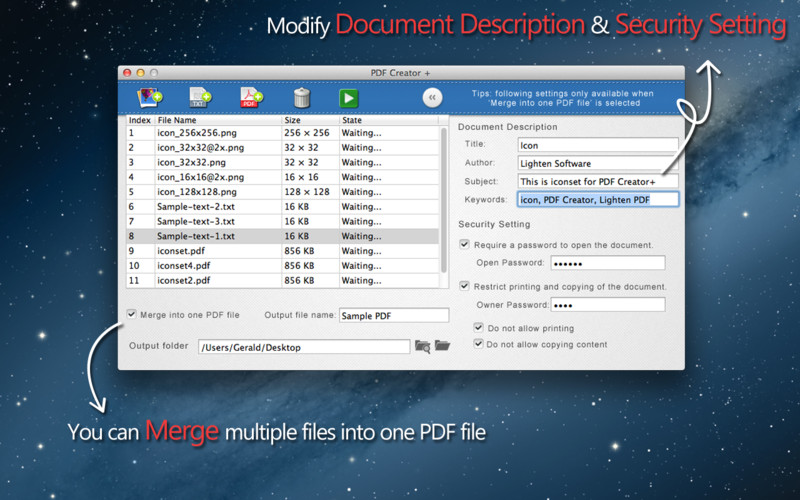Toggle Require a password to open checkbox

pos(464,244)
